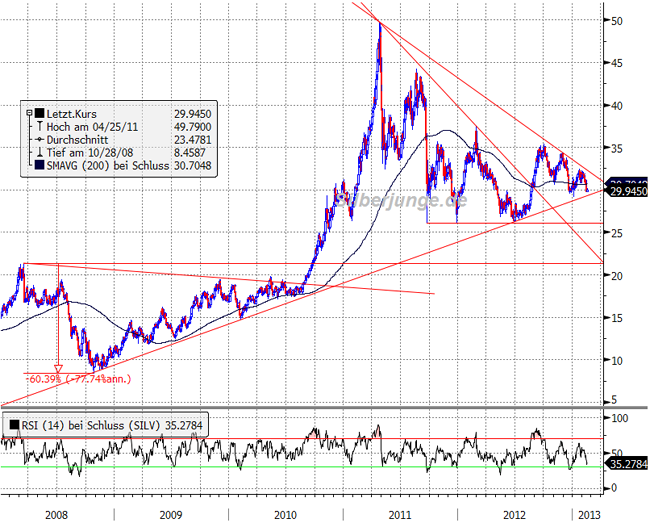Click the 2008 label on time axis
650x523 pixels.
point(56,512)
